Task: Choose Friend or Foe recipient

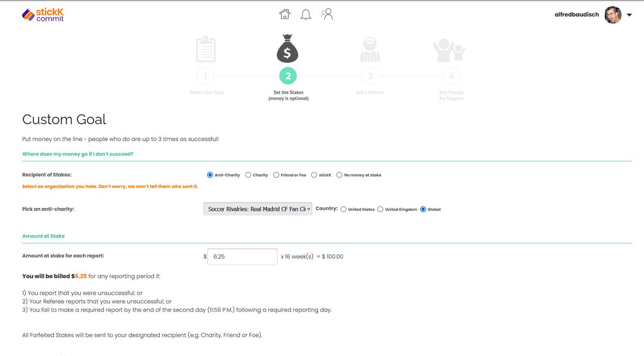Action: tap(276, 175)
